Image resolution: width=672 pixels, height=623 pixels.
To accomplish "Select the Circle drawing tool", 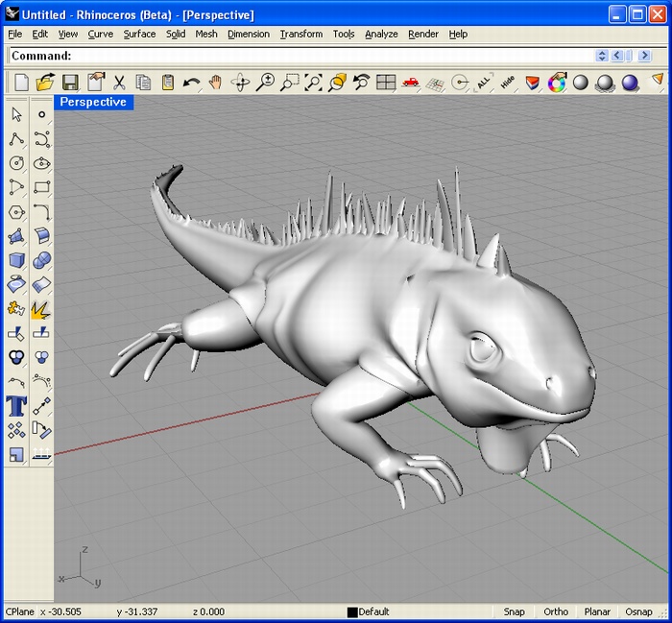I will click(x=16, y=163).
